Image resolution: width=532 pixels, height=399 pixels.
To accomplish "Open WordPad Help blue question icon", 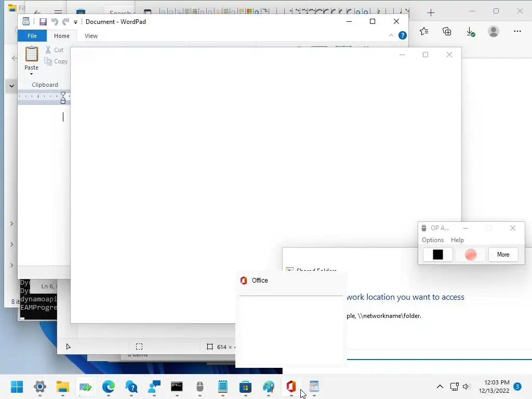I will 403,35.
